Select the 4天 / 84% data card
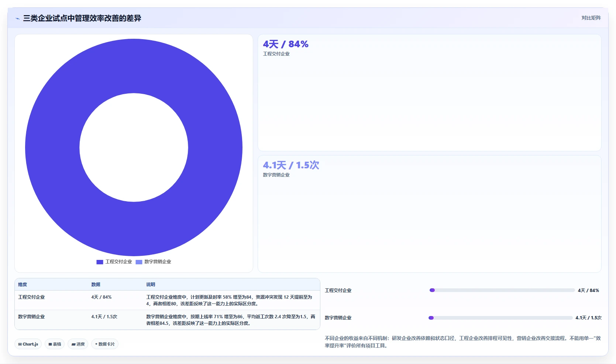 click(x=429, y=93)
